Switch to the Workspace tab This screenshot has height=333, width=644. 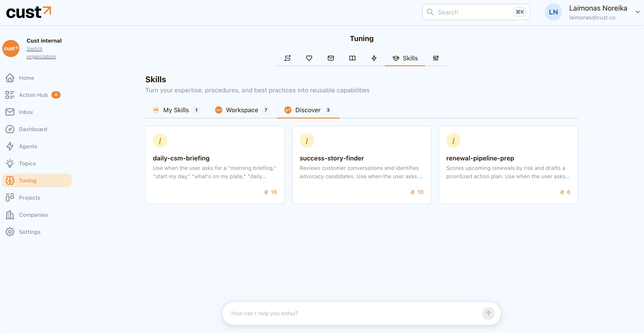tap(242, 110)
